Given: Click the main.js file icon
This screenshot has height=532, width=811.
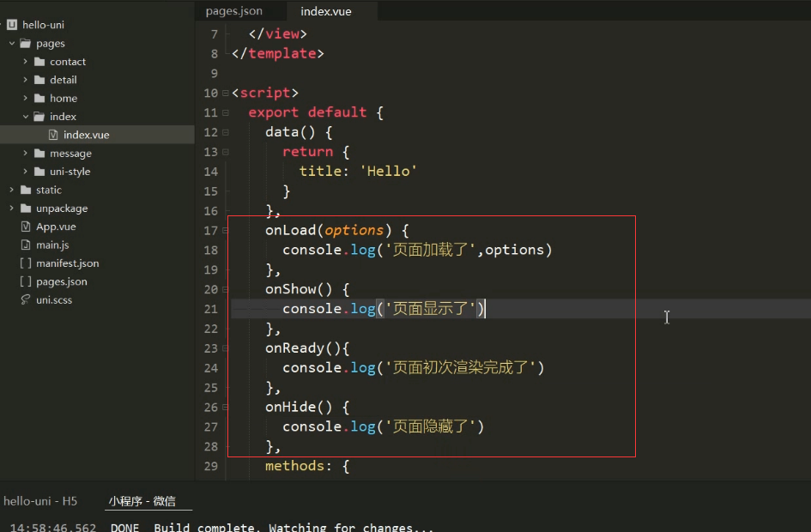Looking at the screenshot, I should (26, 245).
